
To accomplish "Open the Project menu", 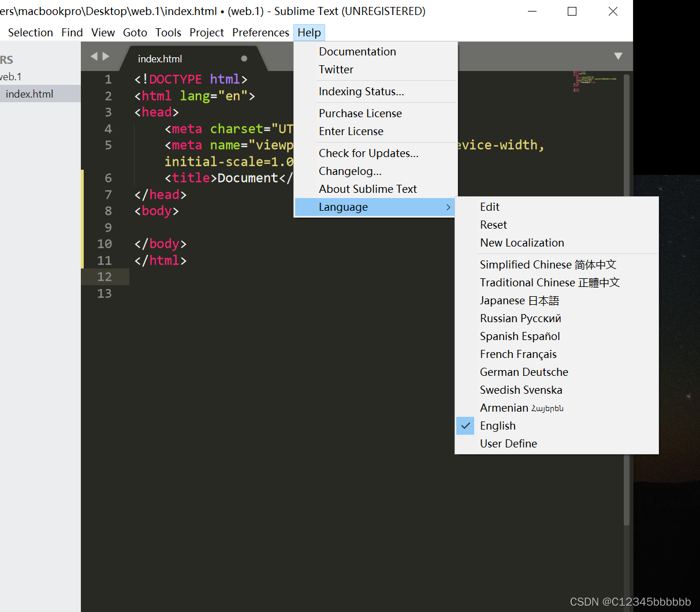I will [207, 32].
